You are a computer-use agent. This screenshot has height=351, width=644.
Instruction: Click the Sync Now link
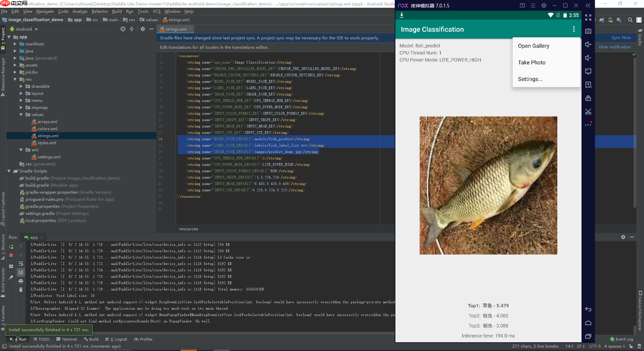tap(621, 38)
